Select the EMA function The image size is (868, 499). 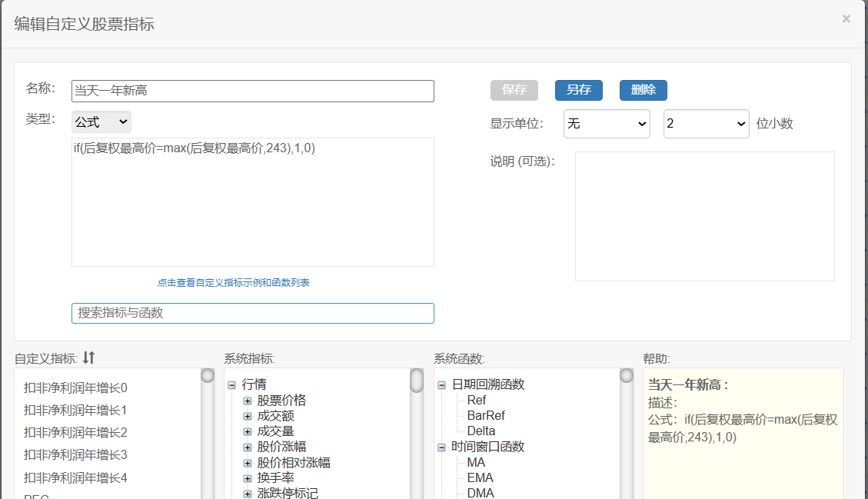click(x=480, y=478)
